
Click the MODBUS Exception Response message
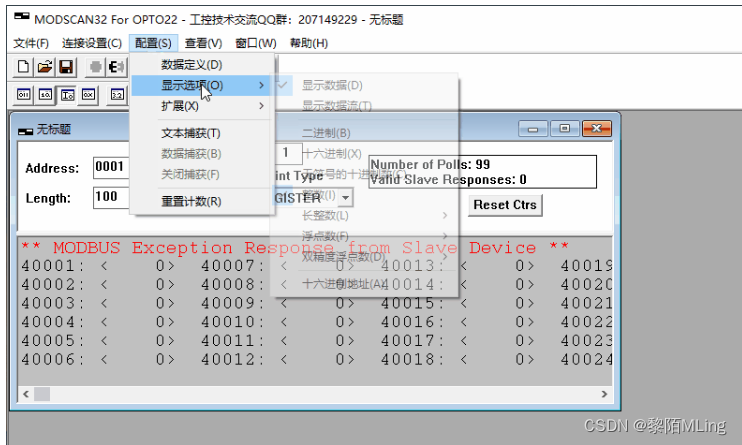(295, 248)
